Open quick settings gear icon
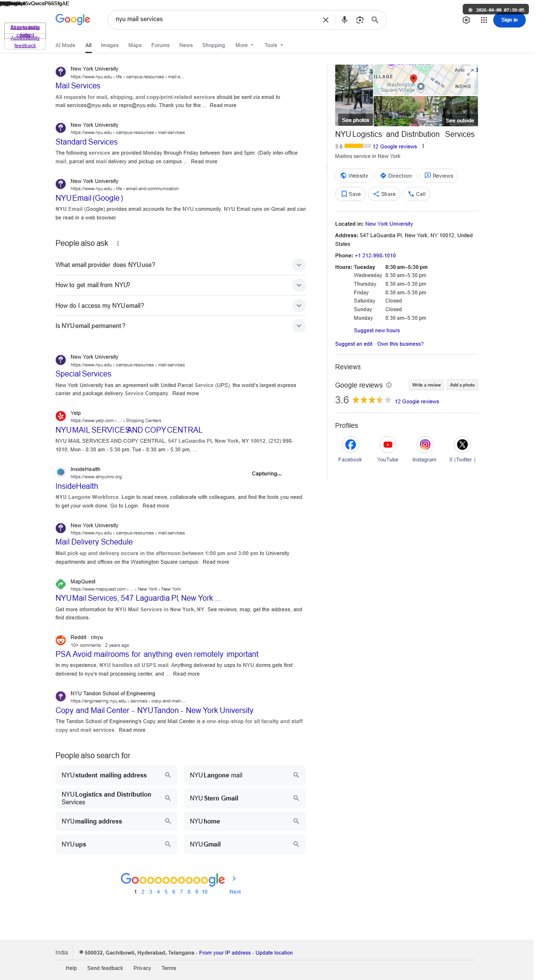The width and height of the screenshot is (540, 980). coord(466,20)
